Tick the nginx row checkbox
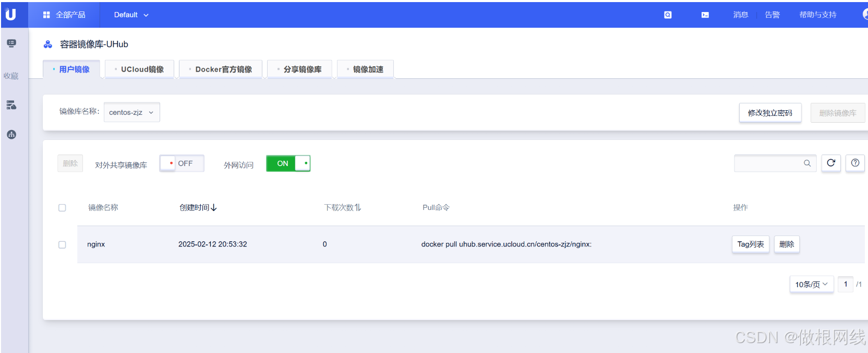The image size is (868, 353). coord(62,244)
